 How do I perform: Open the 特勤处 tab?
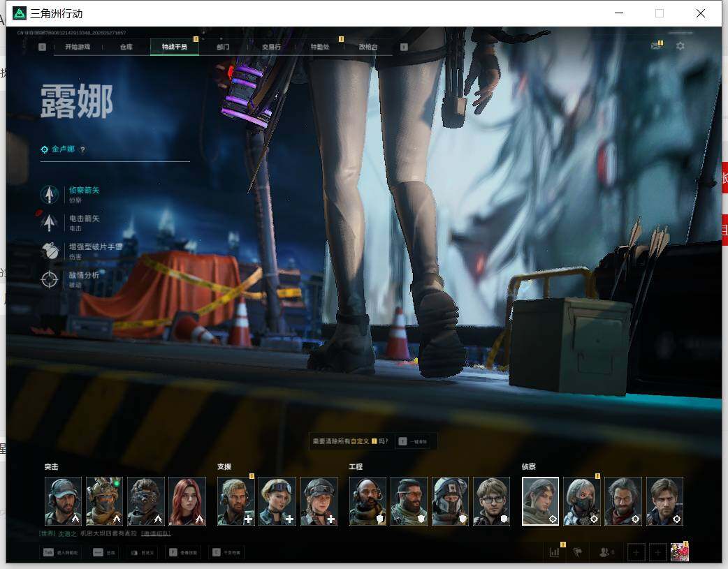pyautogui.click(x=320, y=47)
